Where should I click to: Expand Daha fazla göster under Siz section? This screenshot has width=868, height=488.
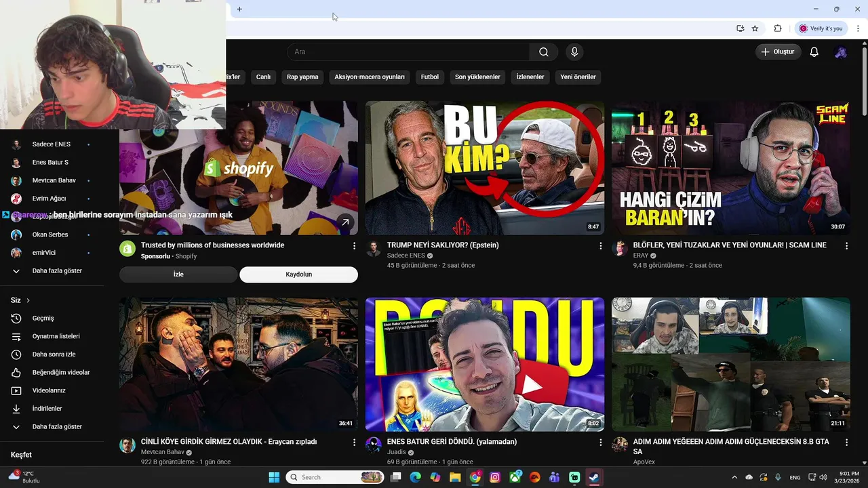tap(57, 427)
